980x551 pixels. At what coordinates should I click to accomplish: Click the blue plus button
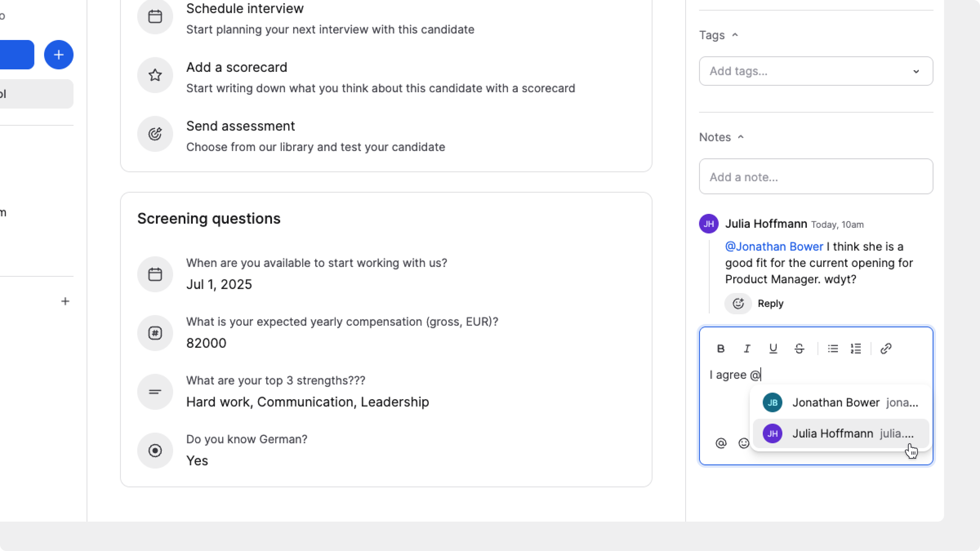(x=59, y=55)
